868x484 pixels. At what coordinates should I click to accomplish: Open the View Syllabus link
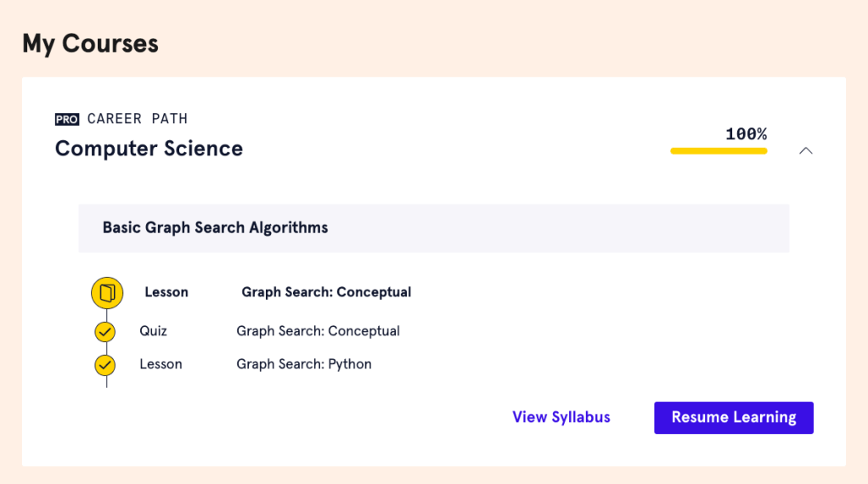click(x=561, y=418)
